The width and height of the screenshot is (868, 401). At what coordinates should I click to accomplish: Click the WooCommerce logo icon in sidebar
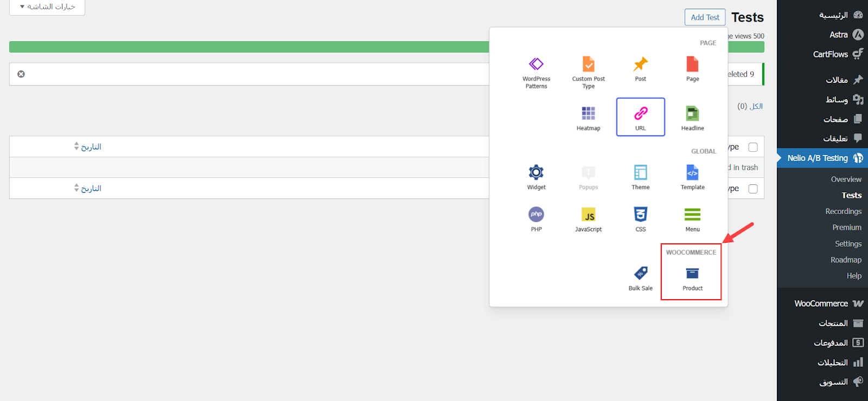858,303
